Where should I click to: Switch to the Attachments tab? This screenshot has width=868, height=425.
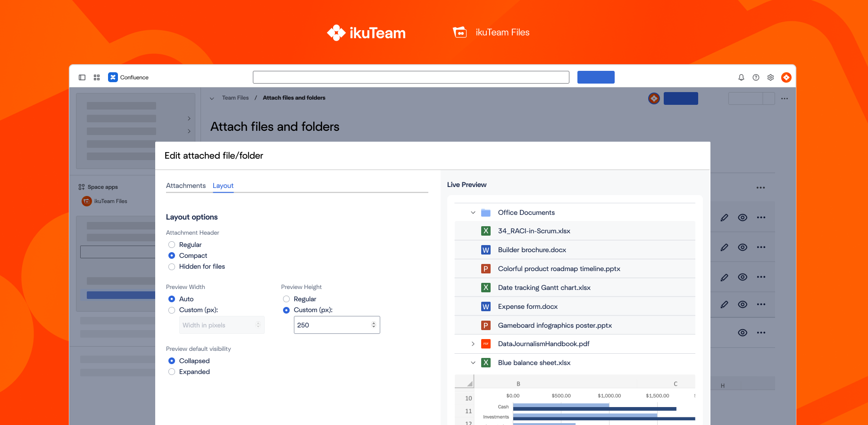pyautogui.click(x=185, y=186)
